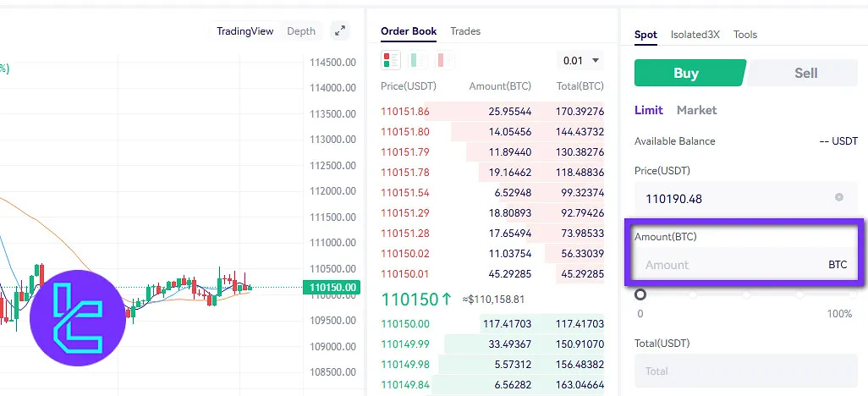Click ask price 110151.79
The height and width of the screenshot is (396, 868).
405,151
